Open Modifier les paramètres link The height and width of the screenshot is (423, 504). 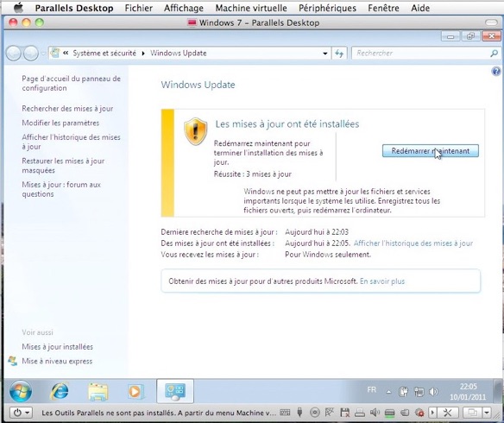tap(60, 123)
